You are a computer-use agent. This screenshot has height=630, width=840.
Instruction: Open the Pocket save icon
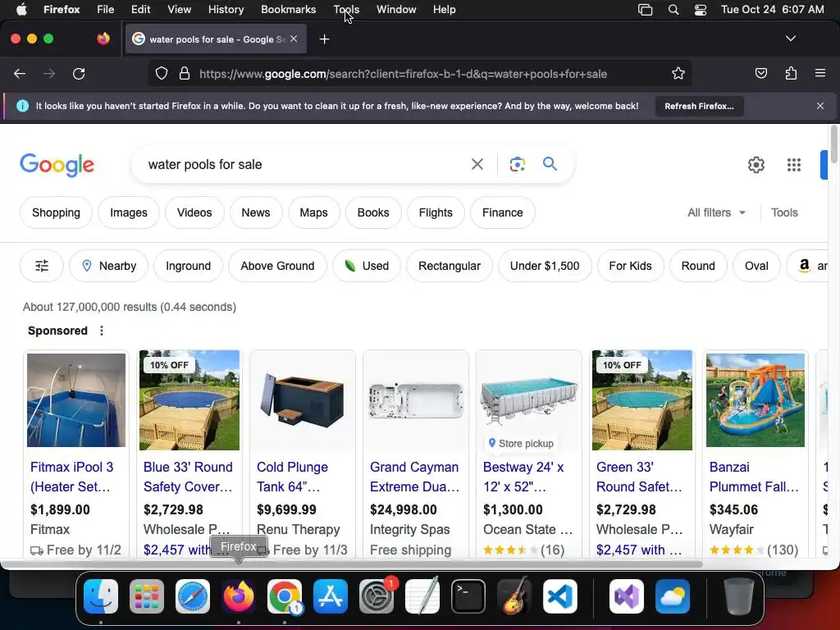[760, 73]
